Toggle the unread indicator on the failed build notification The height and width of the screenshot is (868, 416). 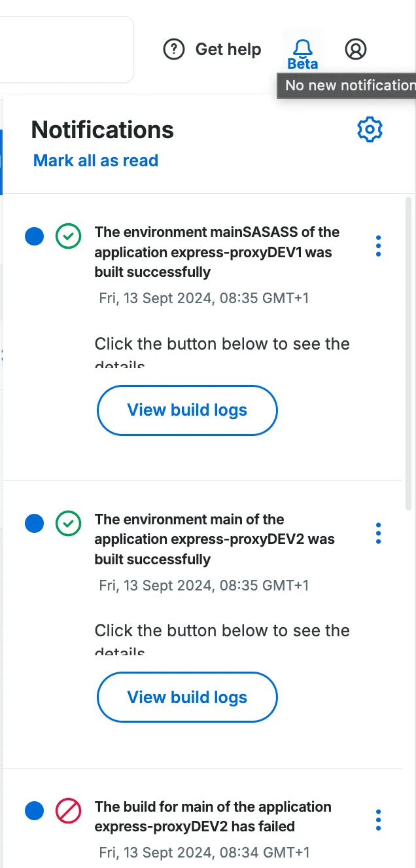tap(34, 810)
